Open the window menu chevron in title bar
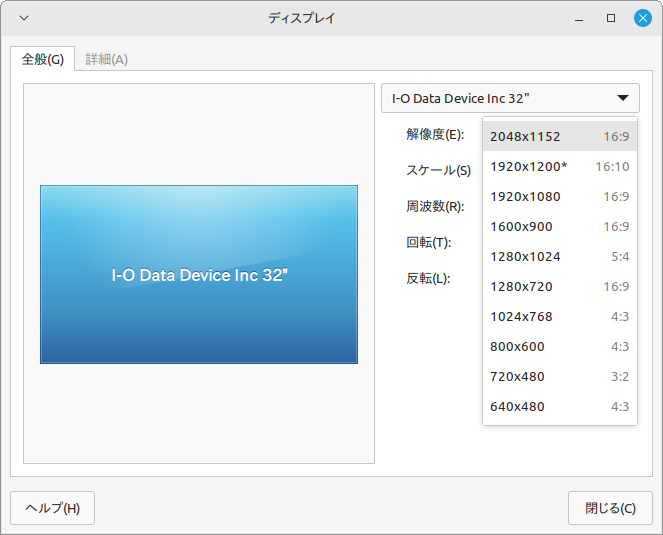The image size is (663, 535). (24, 18)
